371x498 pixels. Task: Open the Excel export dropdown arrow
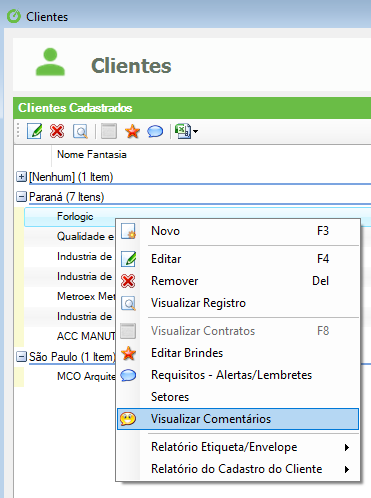(195, 131)
